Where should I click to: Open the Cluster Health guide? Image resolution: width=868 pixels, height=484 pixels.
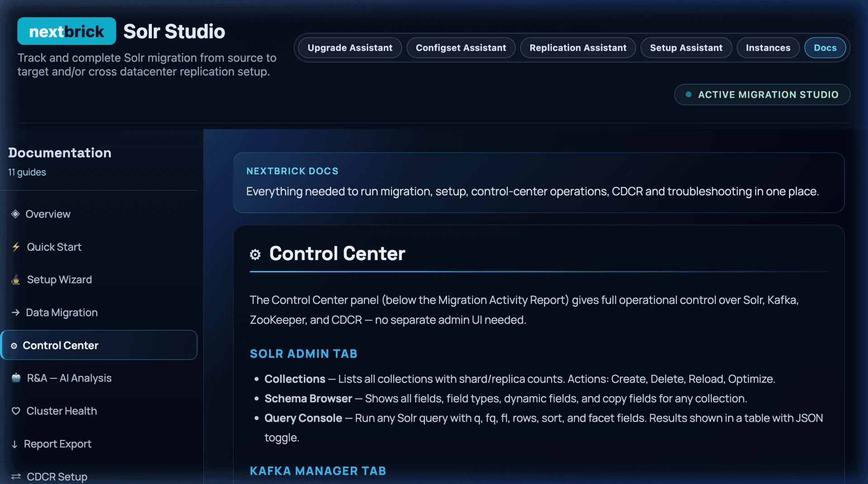pyautogui.click(x=99, y=411)
